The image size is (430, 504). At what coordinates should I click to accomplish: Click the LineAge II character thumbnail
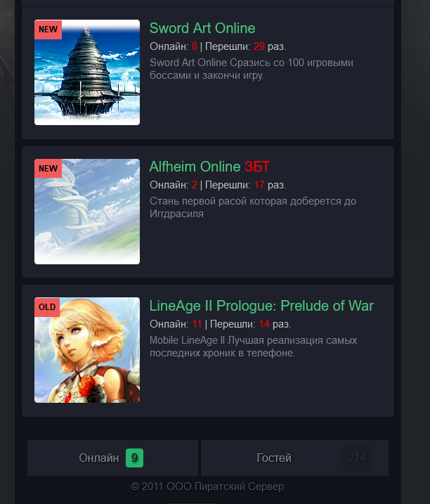(87, 350)
